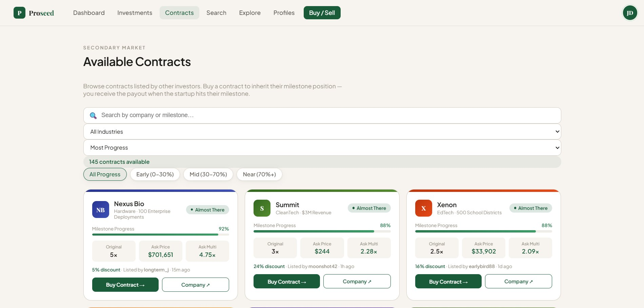This screenshot has width=644, height=308.
Task: Click seller name moonshot42
Action: click(x=323, y=266)
